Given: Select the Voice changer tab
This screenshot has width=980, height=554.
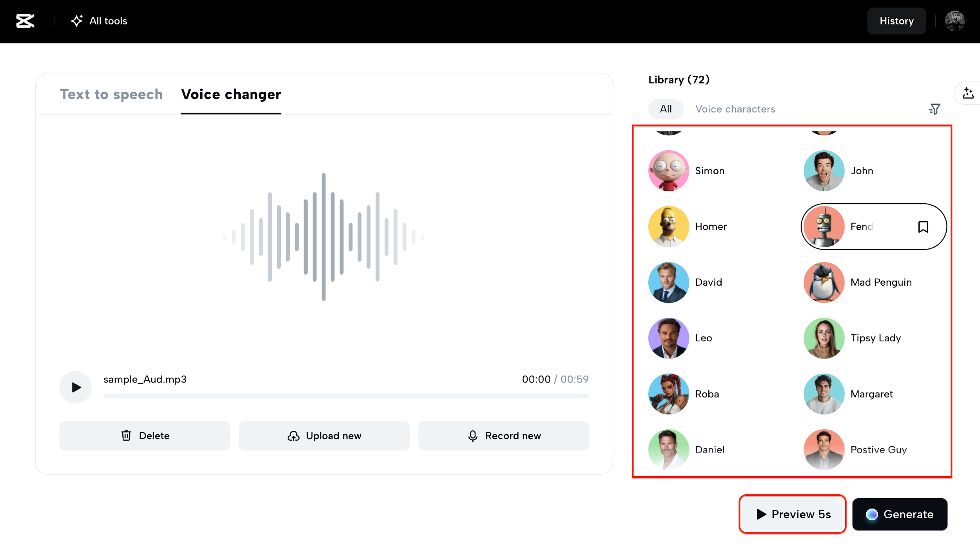Looking at the screenshot, I should tap(231, 95).
